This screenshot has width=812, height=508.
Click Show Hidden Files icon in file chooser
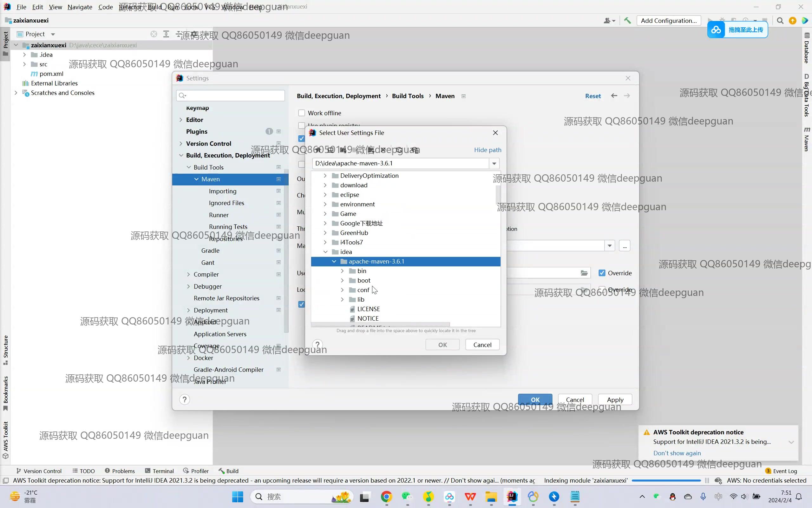pos(415,150)
